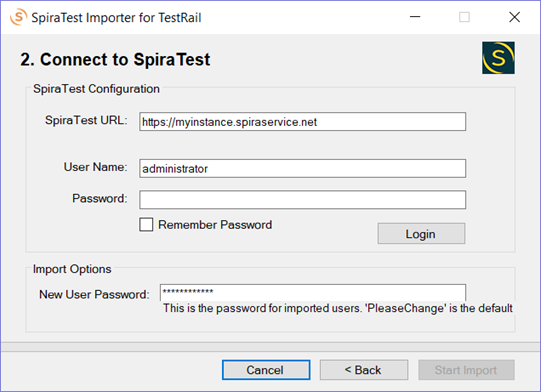Viewport: 541px width, 392px height.
Task: Click the Start Import button
Action: pos(466,370)
